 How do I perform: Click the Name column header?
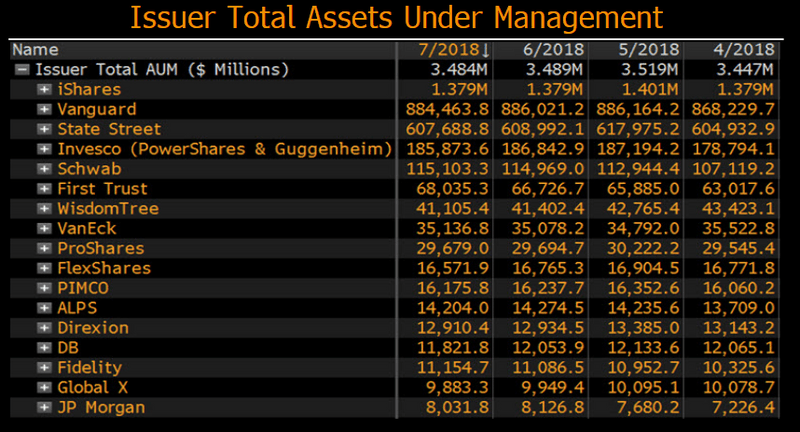pos(36,50)
